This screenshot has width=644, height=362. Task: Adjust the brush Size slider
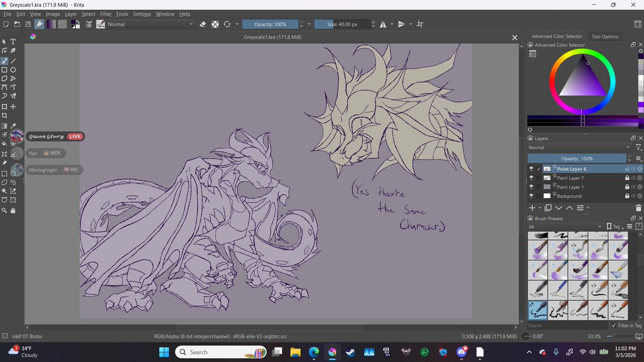[x=341, y=24]
